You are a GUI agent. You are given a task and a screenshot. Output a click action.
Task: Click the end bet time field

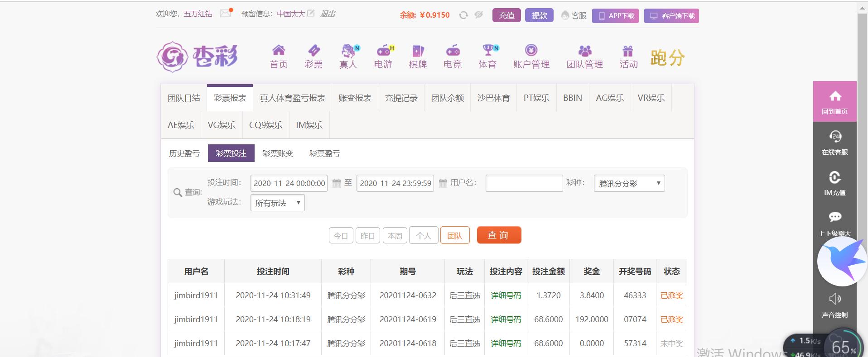point(395,183)
